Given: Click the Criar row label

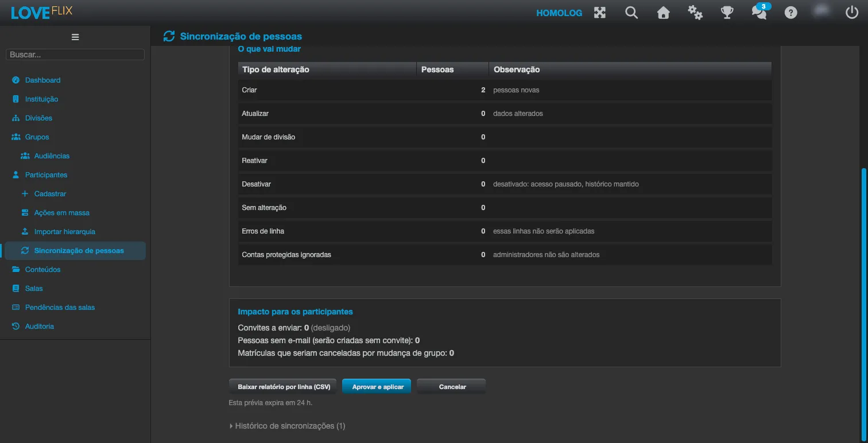Looking at the screenshot, I should 249,90.
